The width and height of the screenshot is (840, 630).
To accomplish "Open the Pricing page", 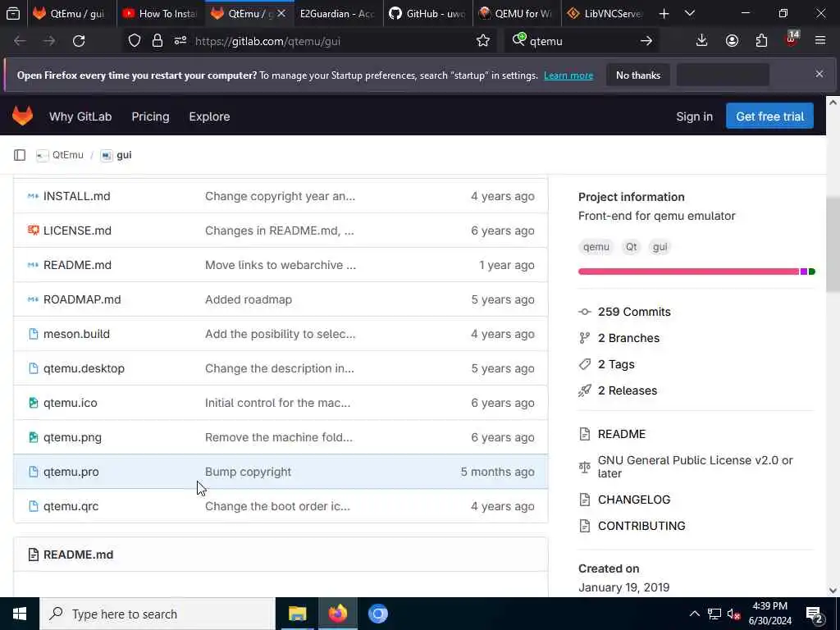I will (150, 116).
